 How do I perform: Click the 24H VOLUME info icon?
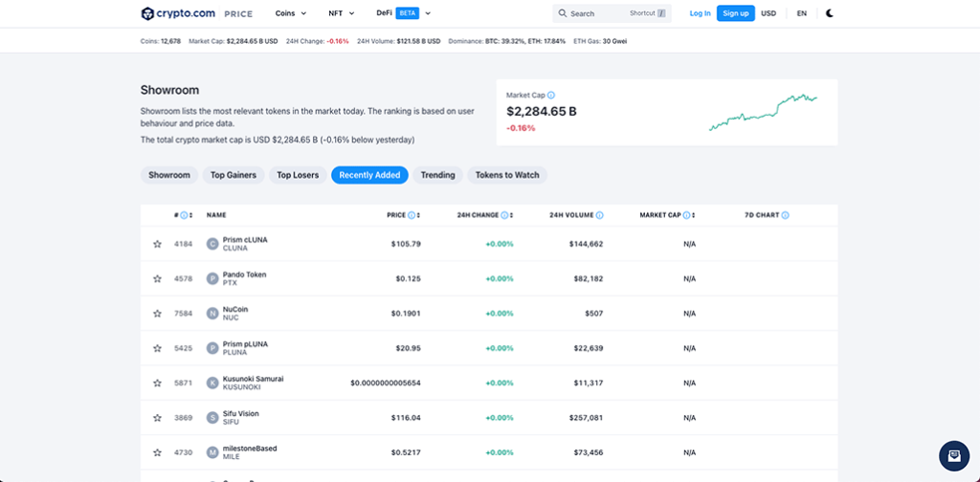pos(599,215)
